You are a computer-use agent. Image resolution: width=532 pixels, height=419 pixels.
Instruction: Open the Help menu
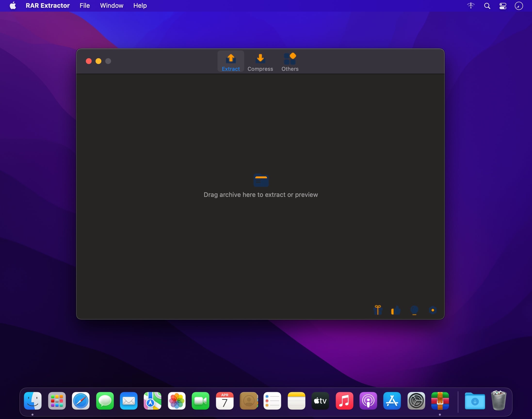coord(140,6)
